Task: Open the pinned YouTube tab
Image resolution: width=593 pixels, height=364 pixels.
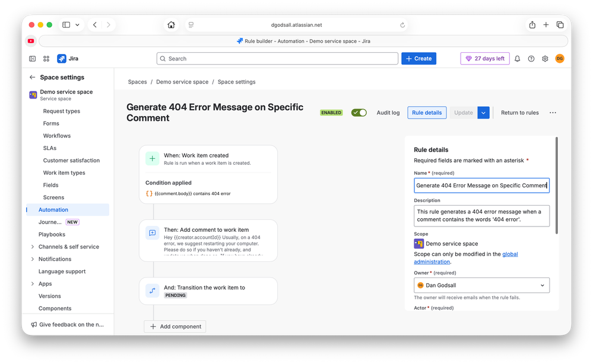Action: 31,41
